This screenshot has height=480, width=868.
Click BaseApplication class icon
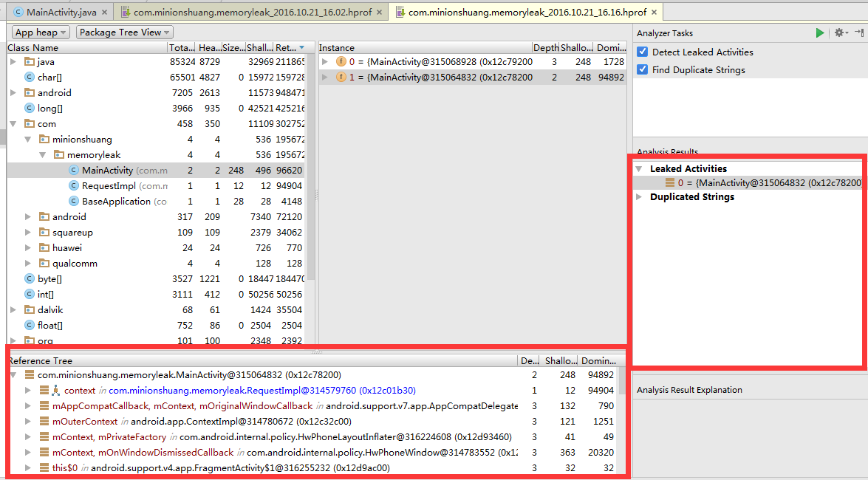click(74, 202)
